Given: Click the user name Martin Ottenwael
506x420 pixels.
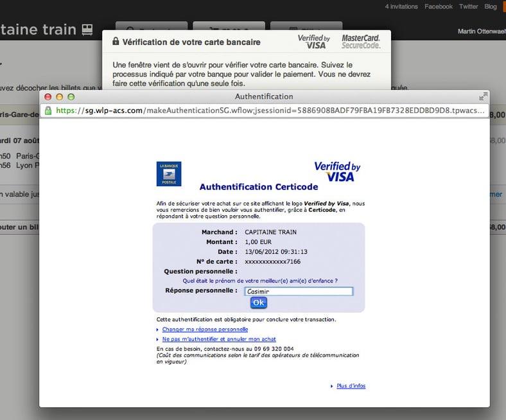Looking at the screenshot, I should [x=482, y=31].
